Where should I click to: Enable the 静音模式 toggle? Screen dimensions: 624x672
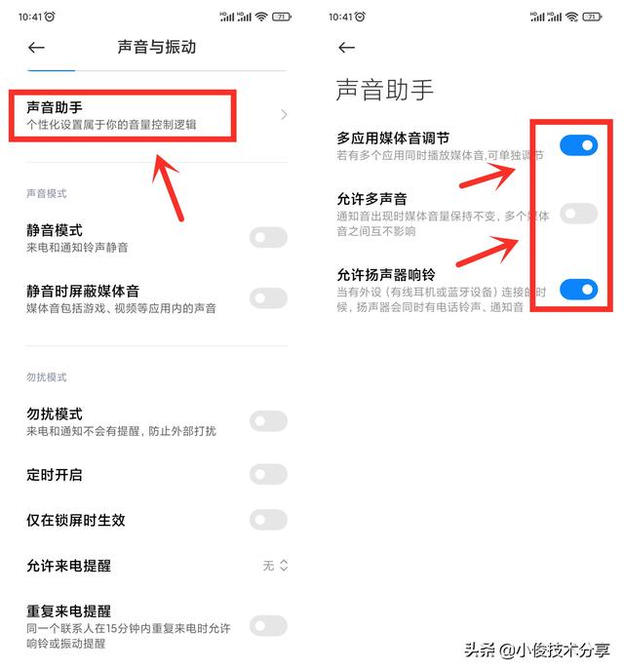268,237
